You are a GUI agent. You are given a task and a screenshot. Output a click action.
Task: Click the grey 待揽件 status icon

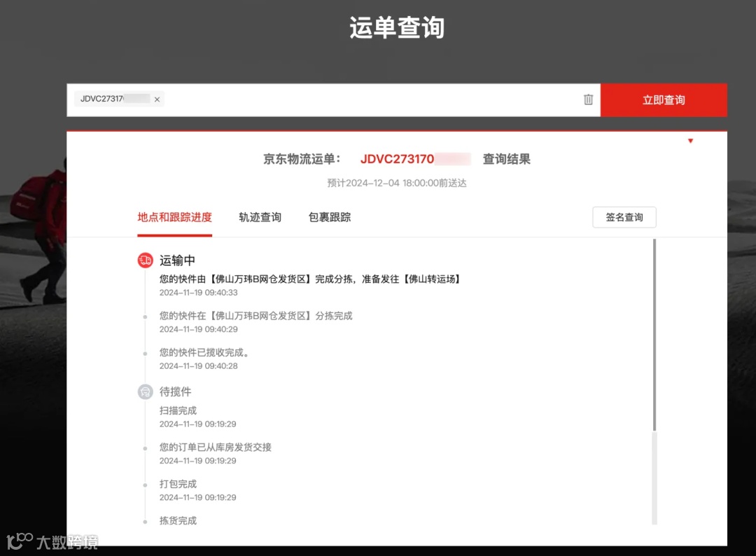point(145,391)
